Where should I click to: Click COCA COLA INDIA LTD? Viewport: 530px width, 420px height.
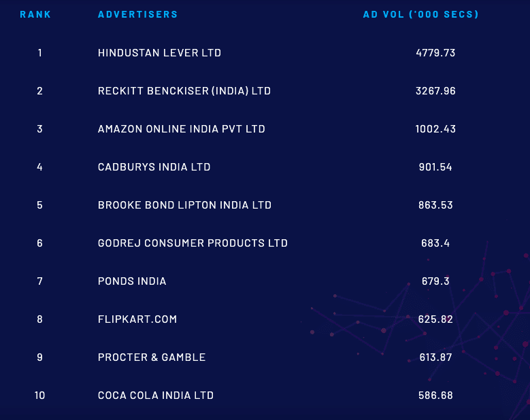point(156,396)
